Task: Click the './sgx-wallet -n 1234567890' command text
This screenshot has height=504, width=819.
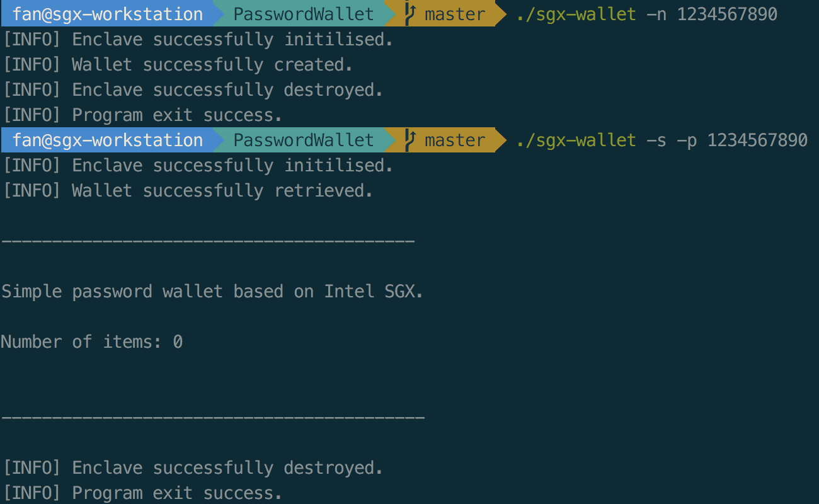Action: click(x=646, y=14)
